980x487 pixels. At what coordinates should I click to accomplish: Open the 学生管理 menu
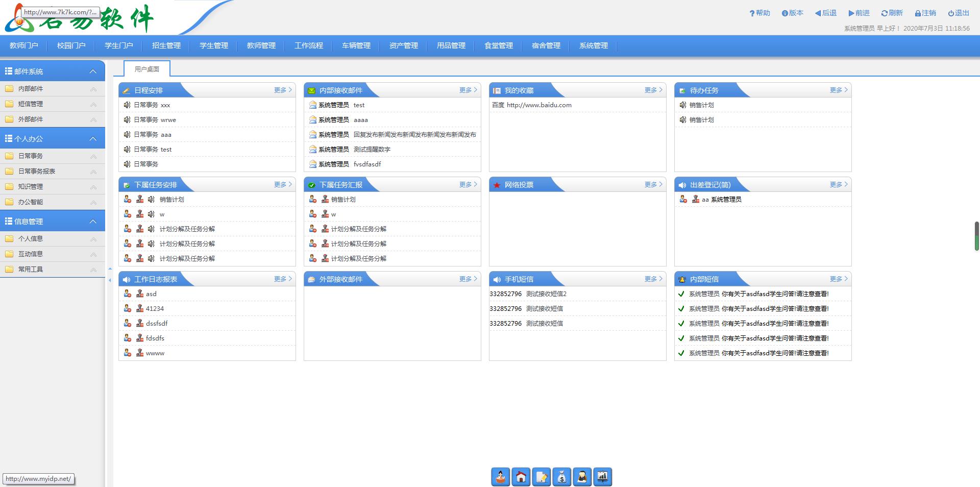(214, 45)
